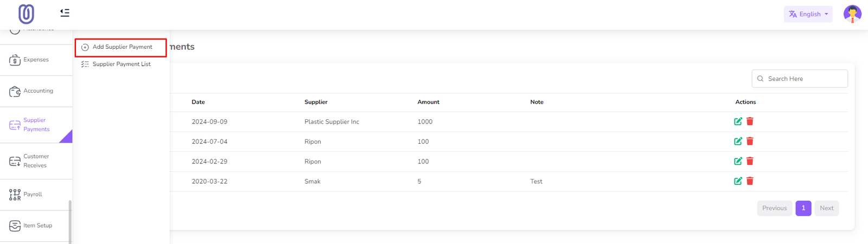This screenshot has height=244, width=868.
Task: Open the Customer Receives sidebar section
Action: click(36, 161)
